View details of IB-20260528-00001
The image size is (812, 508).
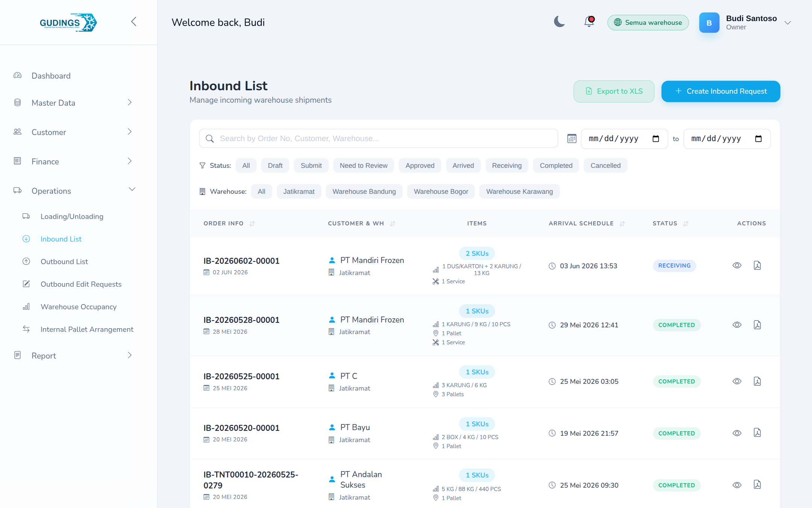[x=737, y=325]
